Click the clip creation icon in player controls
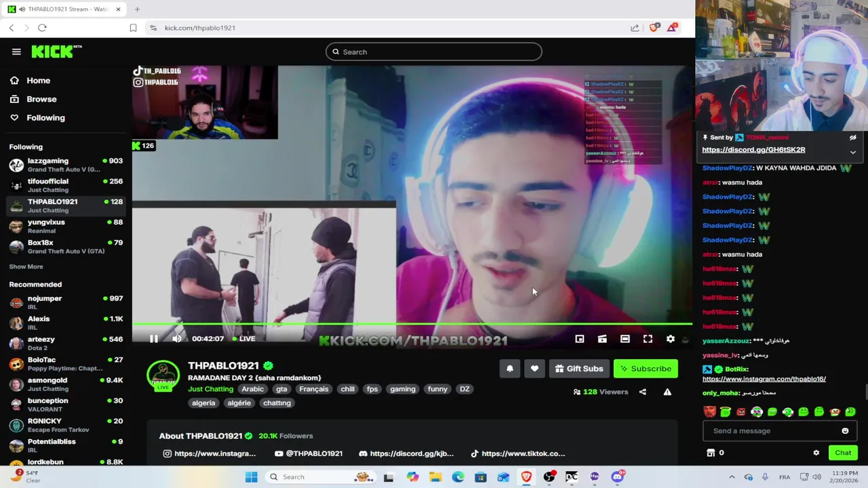 coord(602,339)
